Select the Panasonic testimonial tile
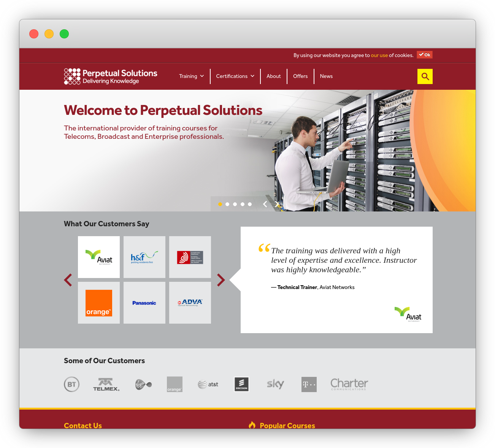This screenshot has width=495, height=448. point(144,303)
